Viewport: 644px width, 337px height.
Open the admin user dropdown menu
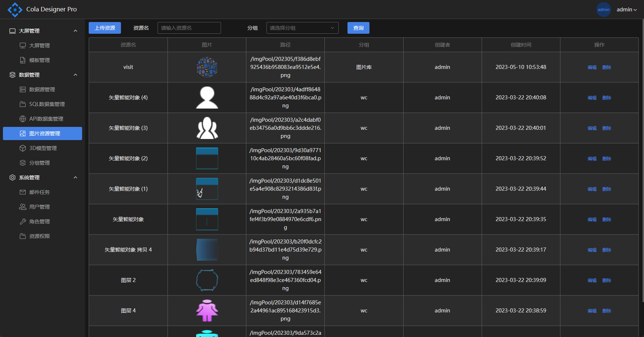626,10
